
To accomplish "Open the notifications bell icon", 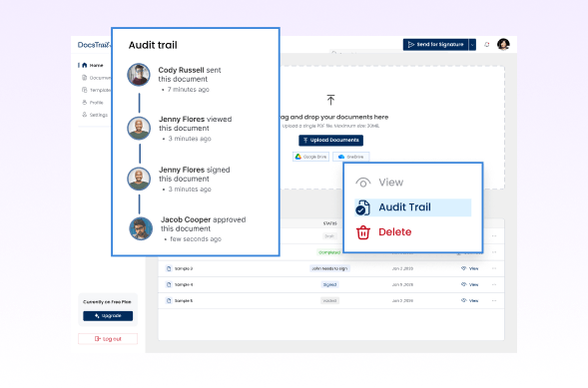I will coord(487,45).
